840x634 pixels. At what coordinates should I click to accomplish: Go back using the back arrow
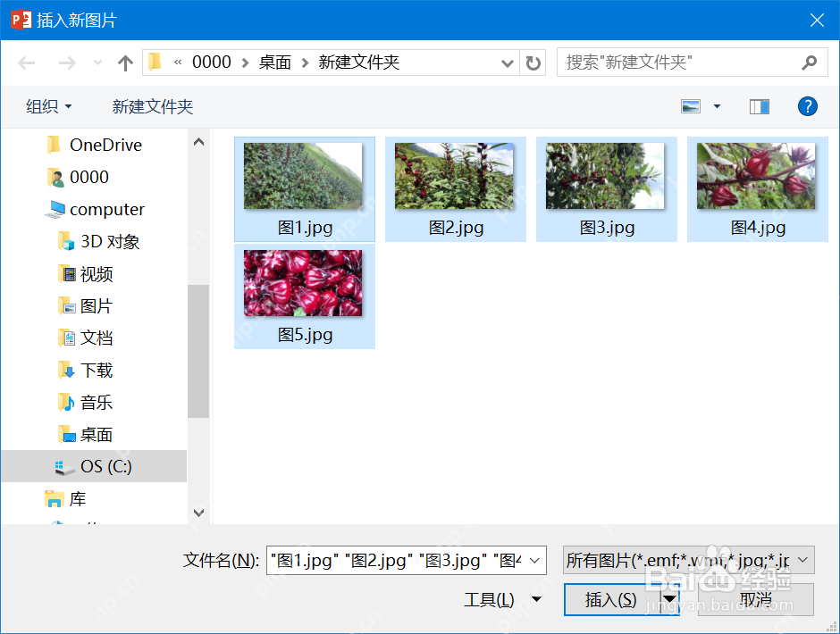pos(26,63)
